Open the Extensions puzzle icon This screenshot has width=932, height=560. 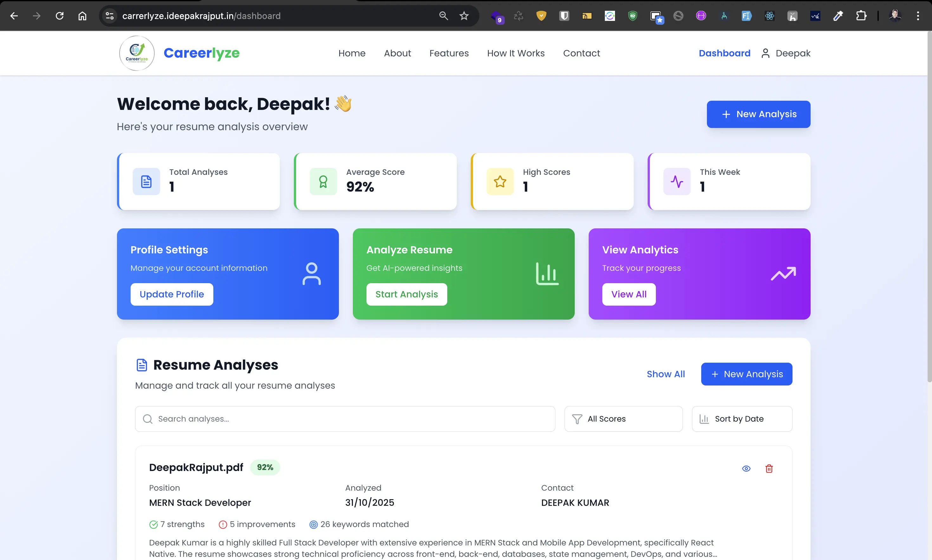pyautogui.click(x=861, y=16)
